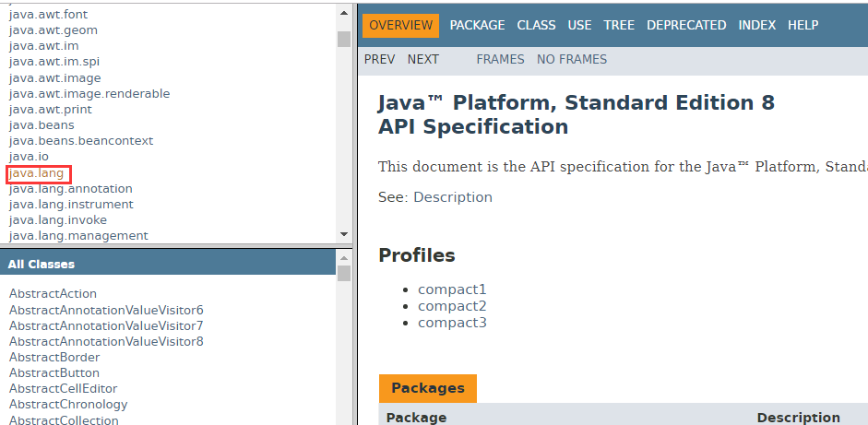Open the java.lang package link
The width and height of the screenshot is (868, 425).
click(x=38, y=173)
